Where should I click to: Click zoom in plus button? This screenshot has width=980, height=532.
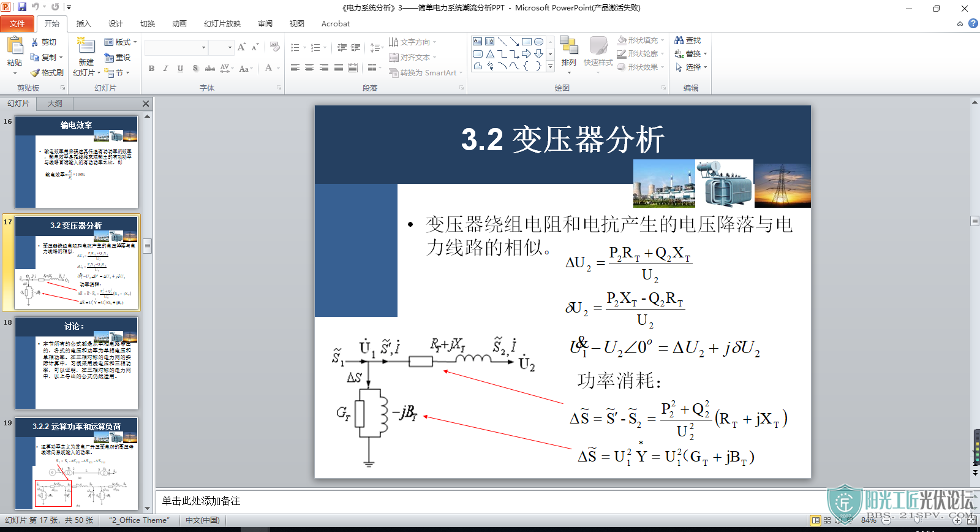coord(957,520)
